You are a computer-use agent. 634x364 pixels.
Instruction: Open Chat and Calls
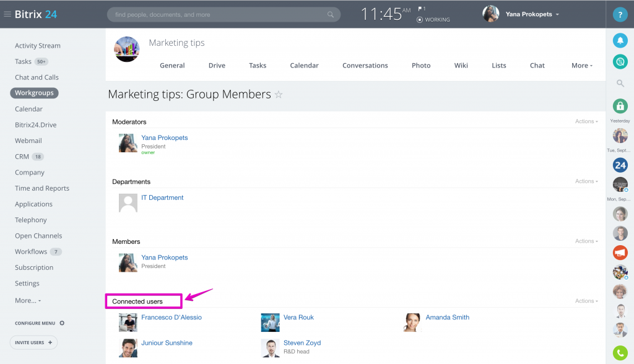tap(37, 77)
